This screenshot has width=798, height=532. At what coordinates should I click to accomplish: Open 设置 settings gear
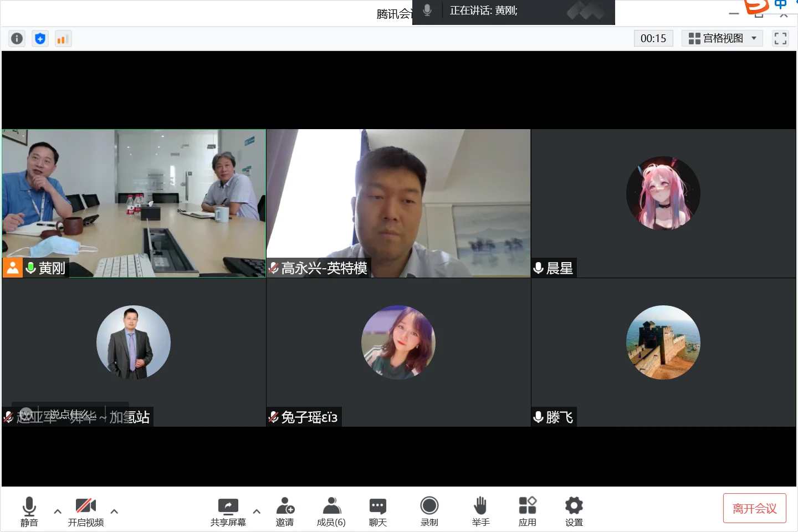point(574,511)
